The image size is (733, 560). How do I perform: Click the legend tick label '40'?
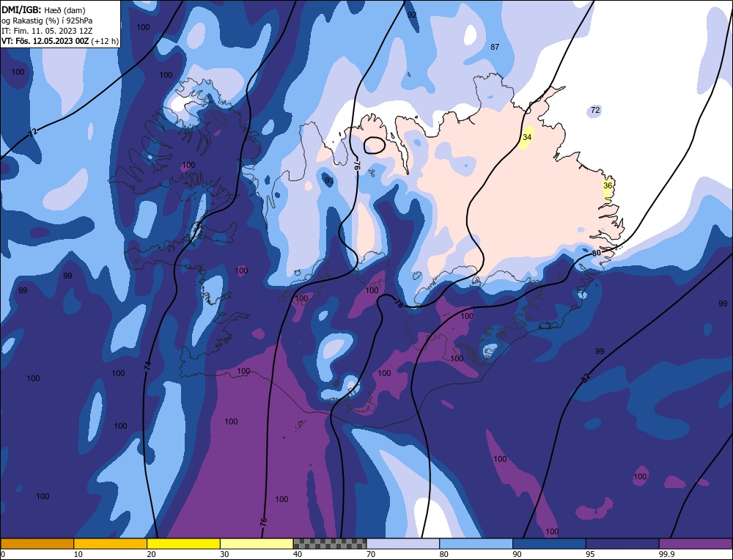click(x=298, y=554)
